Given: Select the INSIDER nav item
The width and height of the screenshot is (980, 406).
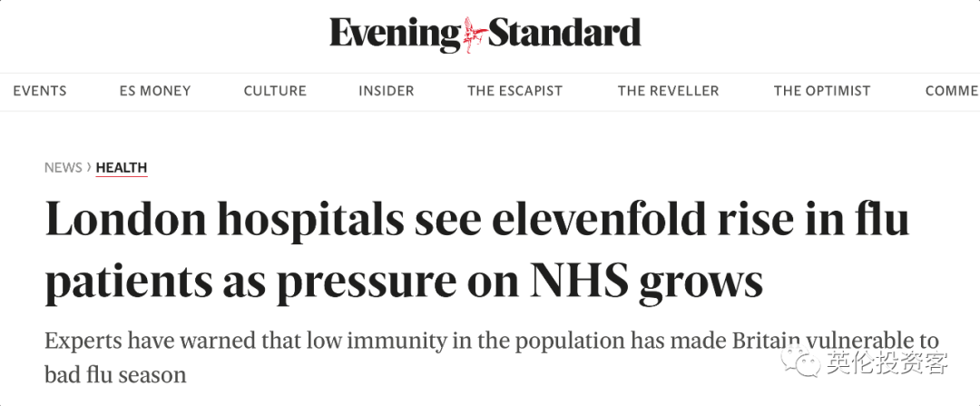Looking at the screenshot, I should pos(387,91).
